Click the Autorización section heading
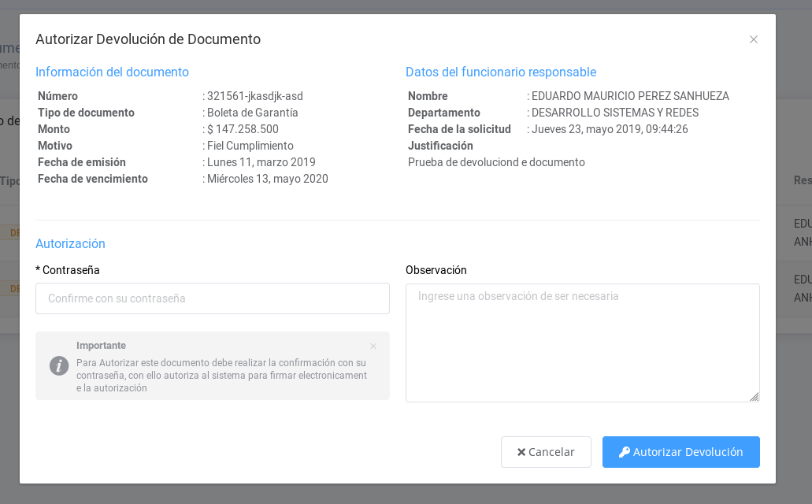The image size is (812, 504). pyautogui.click(x=70, y=243)
